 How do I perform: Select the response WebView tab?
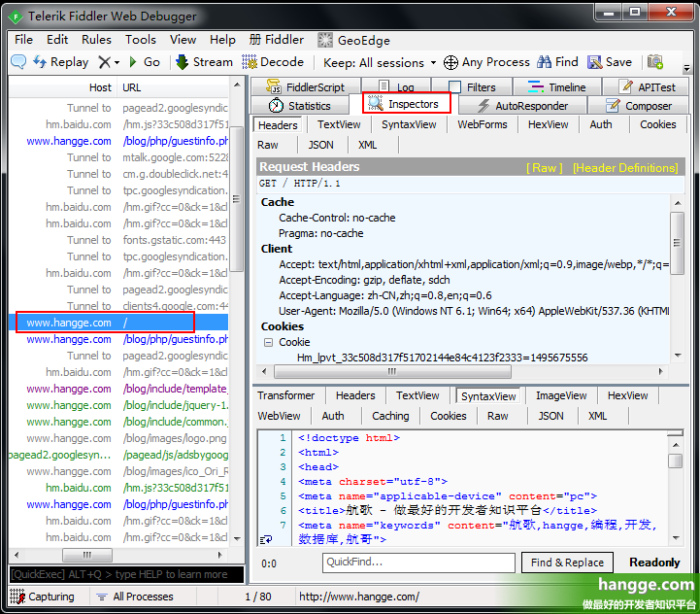(279, 416)
